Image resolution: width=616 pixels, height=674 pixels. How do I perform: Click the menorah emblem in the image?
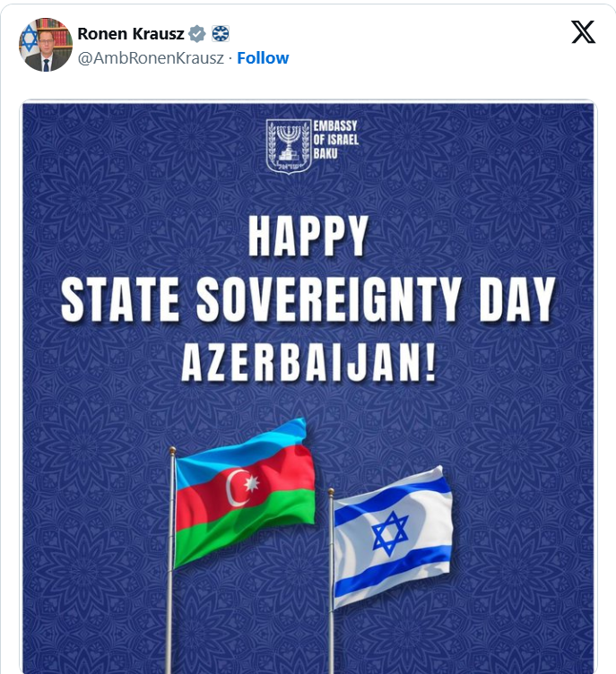click(x=289, y=146)
